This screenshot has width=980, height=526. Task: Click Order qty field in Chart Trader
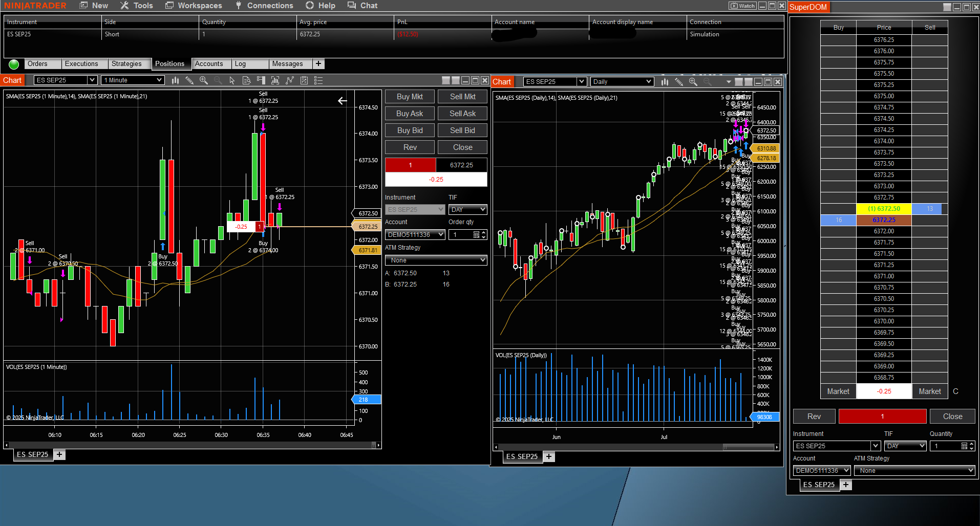[467, 235]
